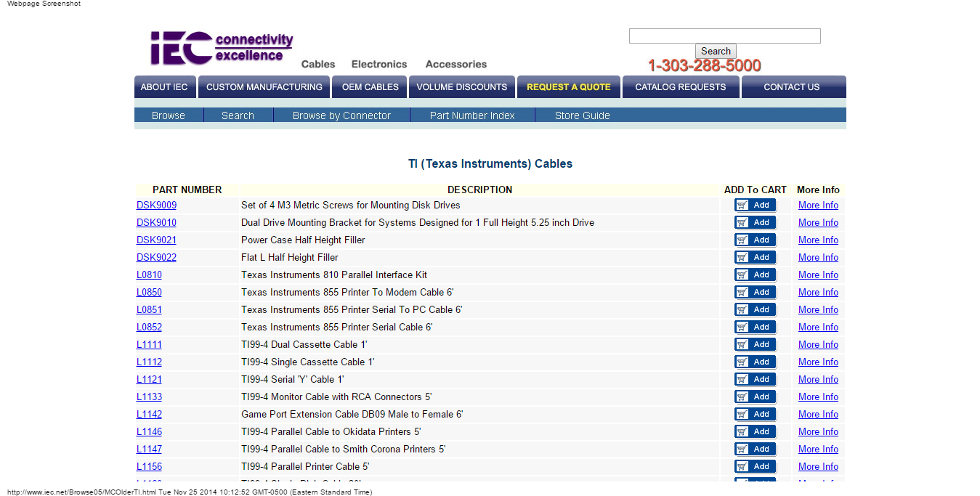The width and height of the screenshot is (980, 496).
Task: Open part number L1156 link
Action: pyautogui.click(x=149, y=466)
